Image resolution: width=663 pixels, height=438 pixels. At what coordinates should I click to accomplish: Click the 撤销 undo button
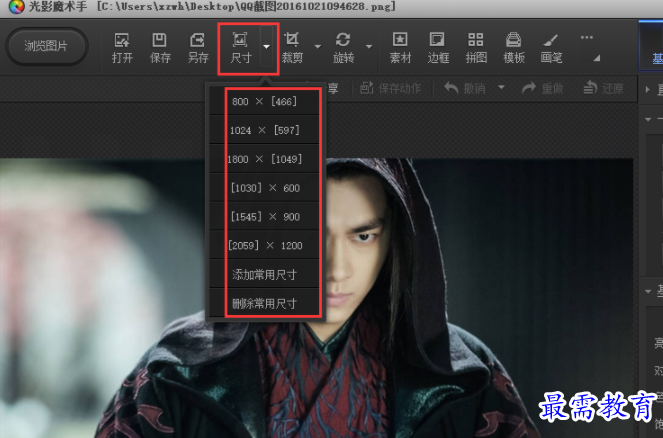pyautogui.click(x=464, y=88)
